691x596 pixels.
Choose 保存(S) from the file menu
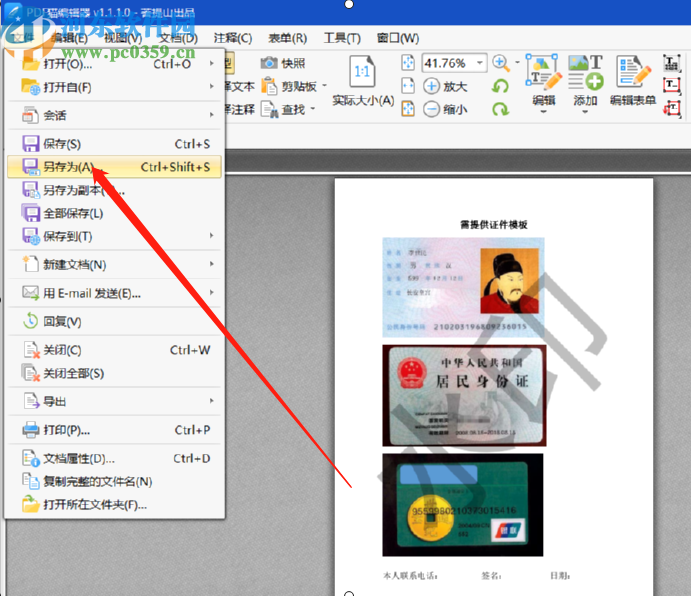pyautogui.click(x=115, y=144)
